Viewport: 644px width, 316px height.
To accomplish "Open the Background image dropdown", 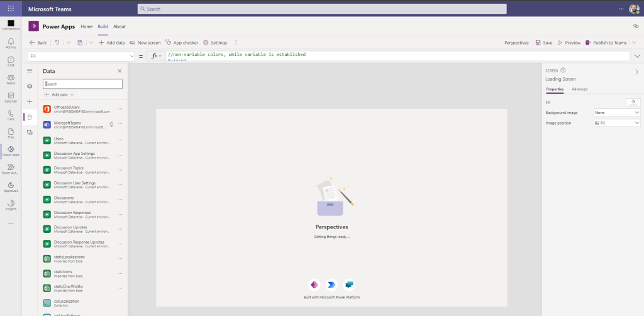I will (616, 112).
